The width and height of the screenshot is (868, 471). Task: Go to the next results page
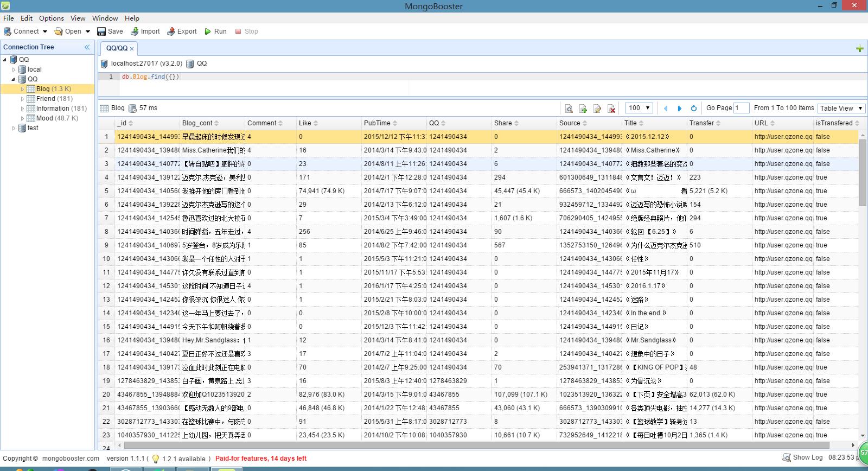[680, 109]
